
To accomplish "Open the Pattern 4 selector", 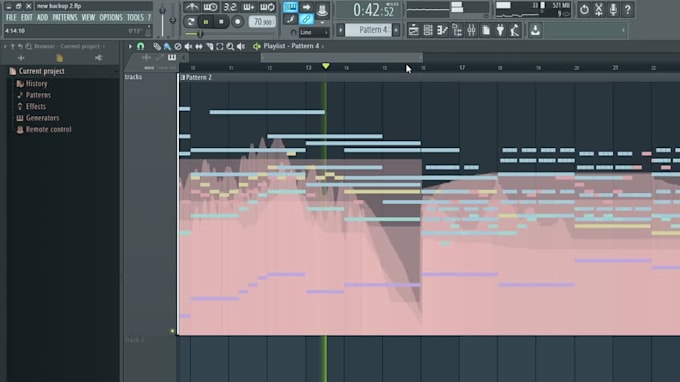I will tap(369, 30).
